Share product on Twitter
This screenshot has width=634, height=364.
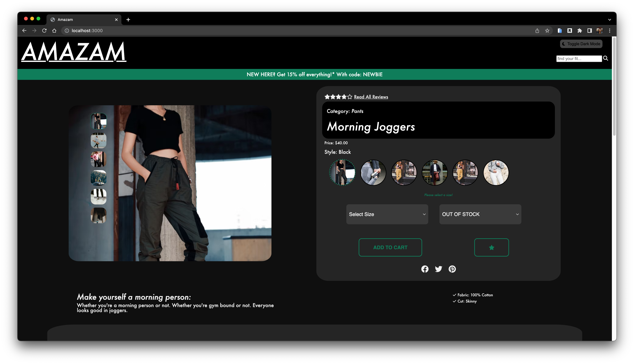click(x=439, y=269)
